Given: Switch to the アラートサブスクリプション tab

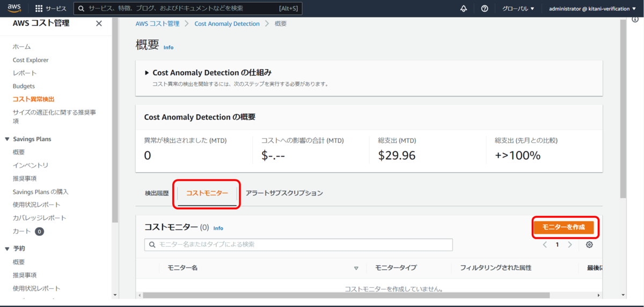Looking at the screenshot, I should pyautogui.click(x=284, y=193).
